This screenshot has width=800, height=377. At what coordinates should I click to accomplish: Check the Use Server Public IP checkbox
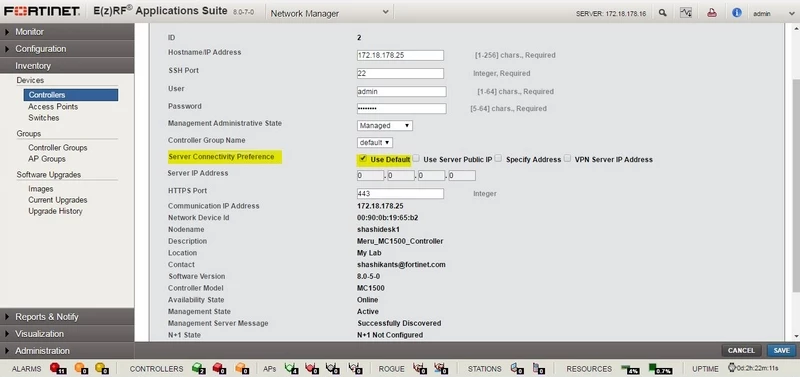pyautogui.click(x=416, y=159)
